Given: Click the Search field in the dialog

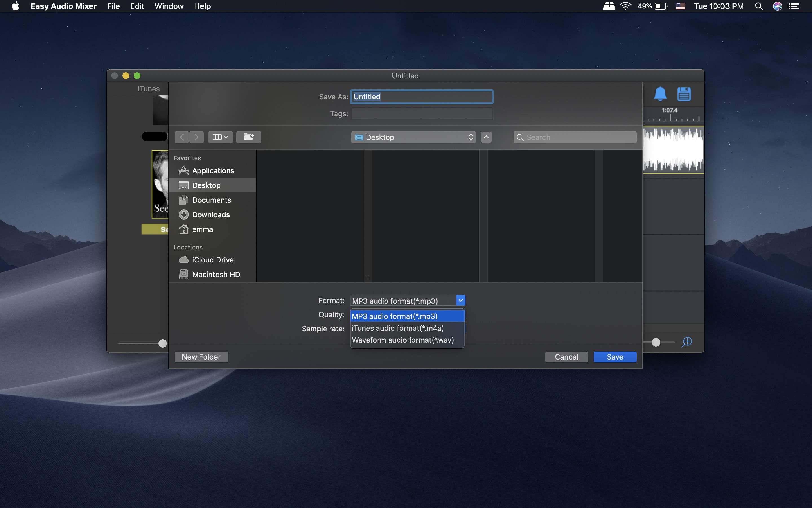Looking at the screenshot, I should 575,137.
